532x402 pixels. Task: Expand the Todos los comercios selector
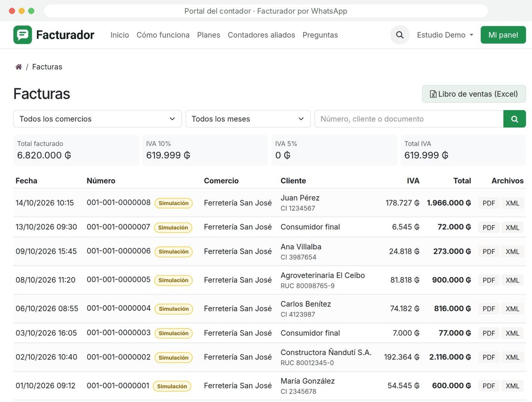click(x=98, y=119)
